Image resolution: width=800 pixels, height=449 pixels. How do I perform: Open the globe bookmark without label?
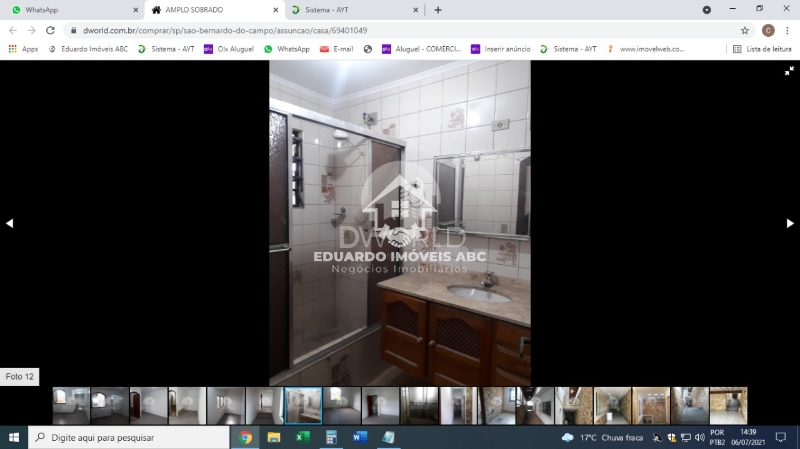(368, 49)
